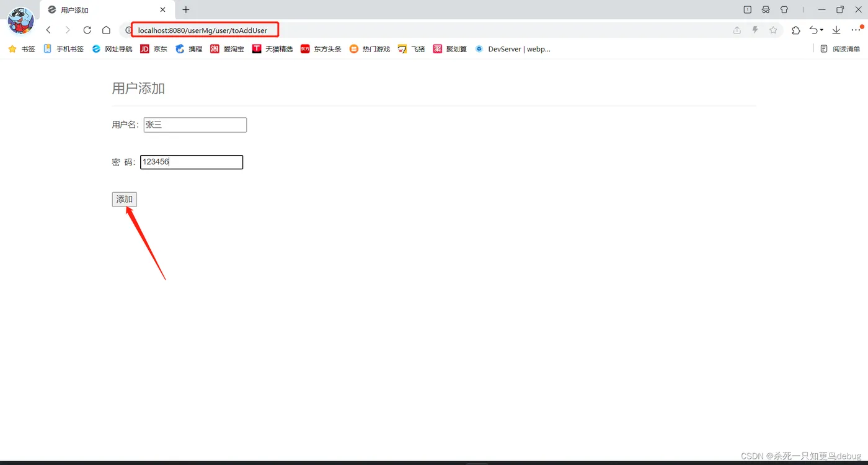868x465 pixels.
Task: Click the 添加 submit button
Action: pos(125,199)
